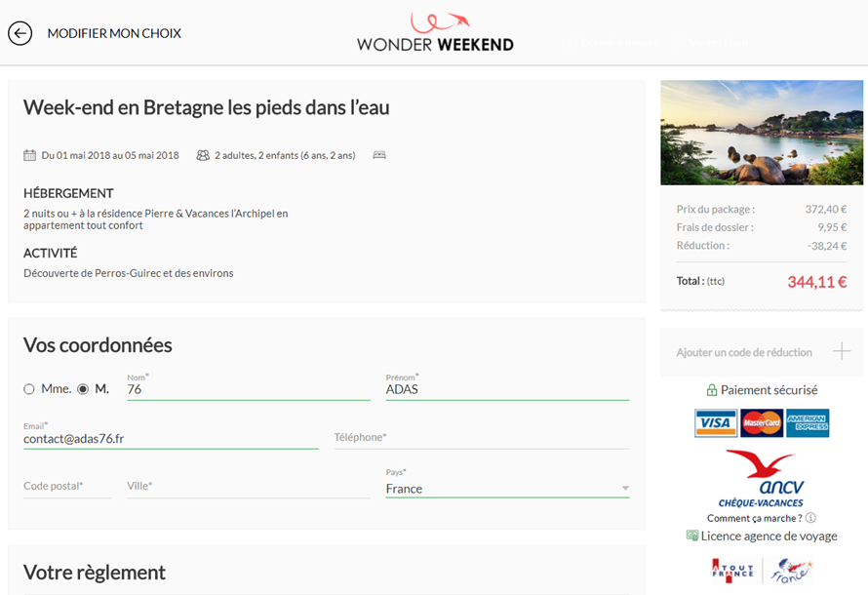Click the circled back arrow icon
The height and width of the screenshot is (595, 868).
pyautogui.click(x=20, y=33)
